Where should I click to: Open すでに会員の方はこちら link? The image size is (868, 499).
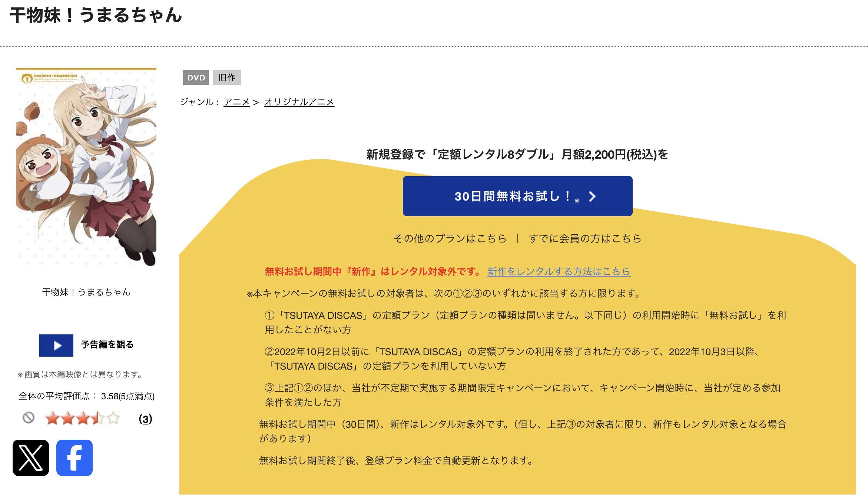pos(585,238)
